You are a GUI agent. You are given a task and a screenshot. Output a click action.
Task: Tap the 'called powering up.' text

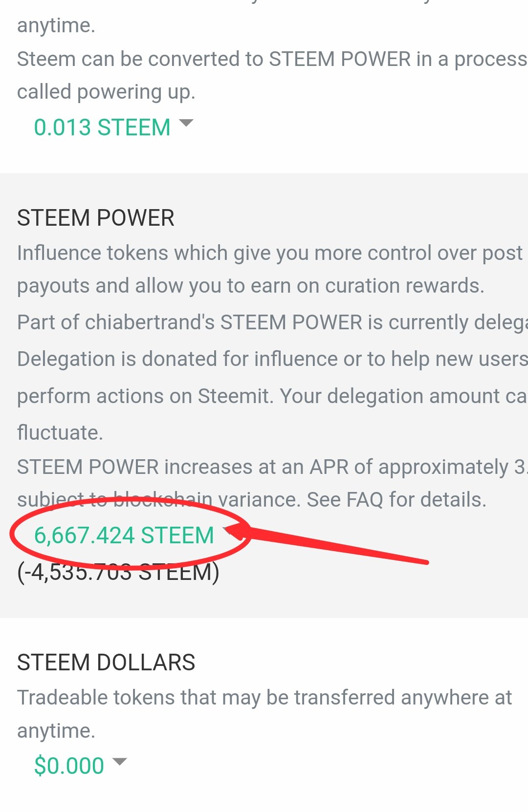pyautogui.click(x=106, y=92)
